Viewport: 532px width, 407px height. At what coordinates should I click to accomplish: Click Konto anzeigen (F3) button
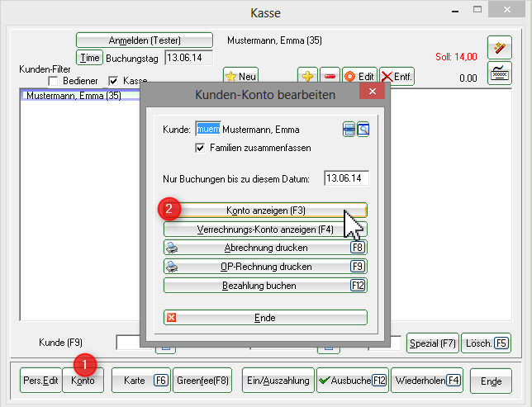265,211
